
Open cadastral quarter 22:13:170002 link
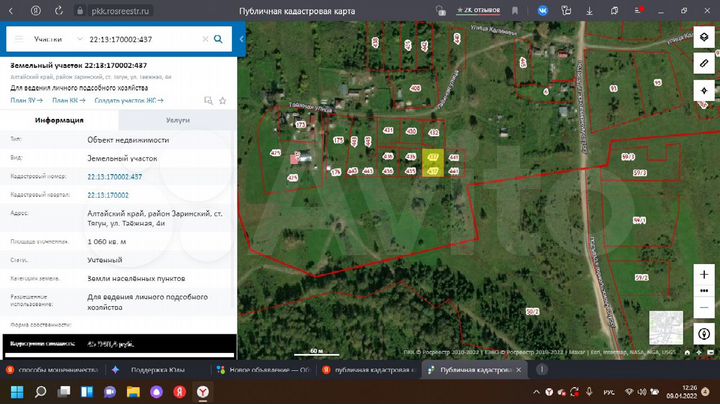(108, 195)
